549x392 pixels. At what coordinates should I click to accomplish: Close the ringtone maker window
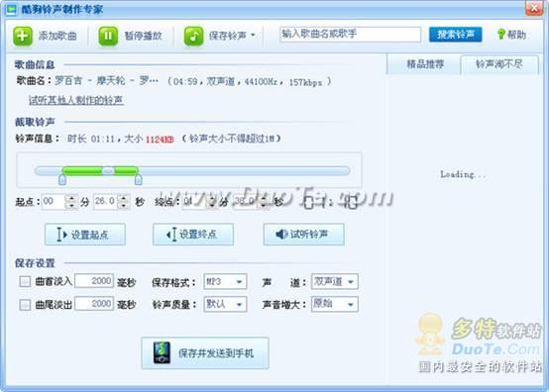click(x=534, y=8)
